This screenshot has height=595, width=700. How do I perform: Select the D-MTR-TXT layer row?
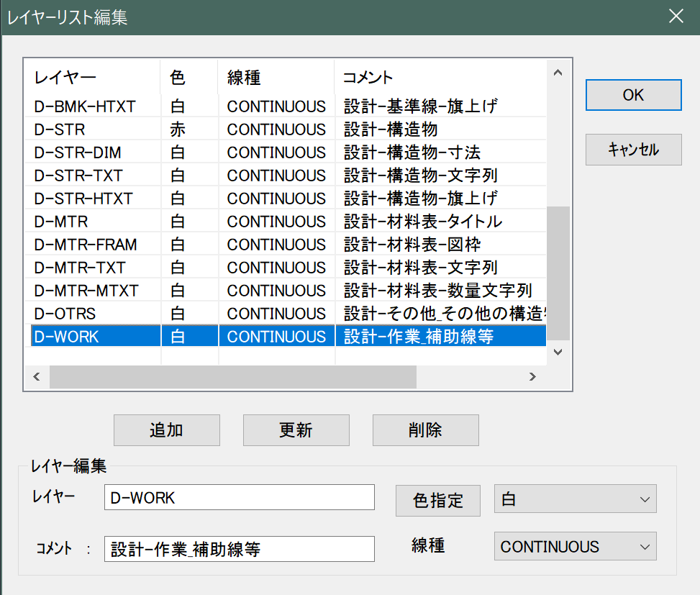click(x=286, y=268)
